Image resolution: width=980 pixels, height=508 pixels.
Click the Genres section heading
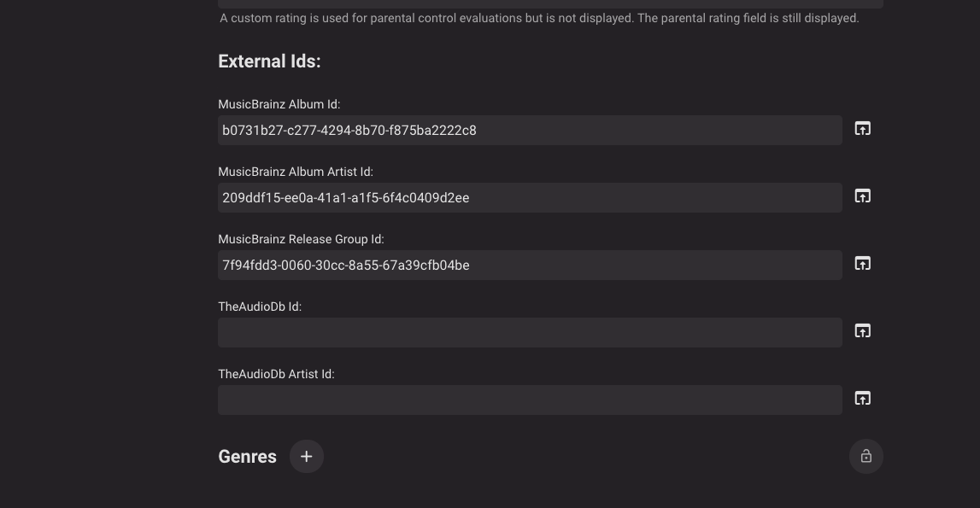coord(247,456)
